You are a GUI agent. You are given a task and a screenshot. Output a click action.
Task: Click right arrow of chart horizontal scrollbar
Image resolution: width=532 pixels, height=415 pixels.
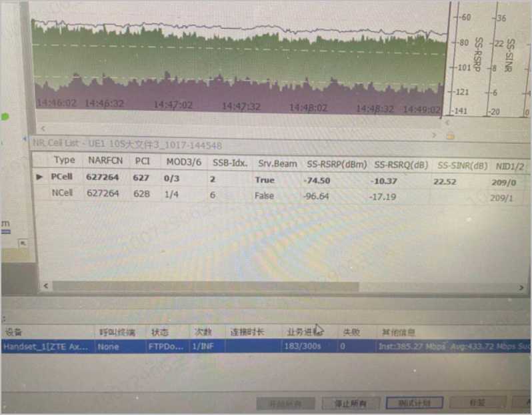coord(434,134)
